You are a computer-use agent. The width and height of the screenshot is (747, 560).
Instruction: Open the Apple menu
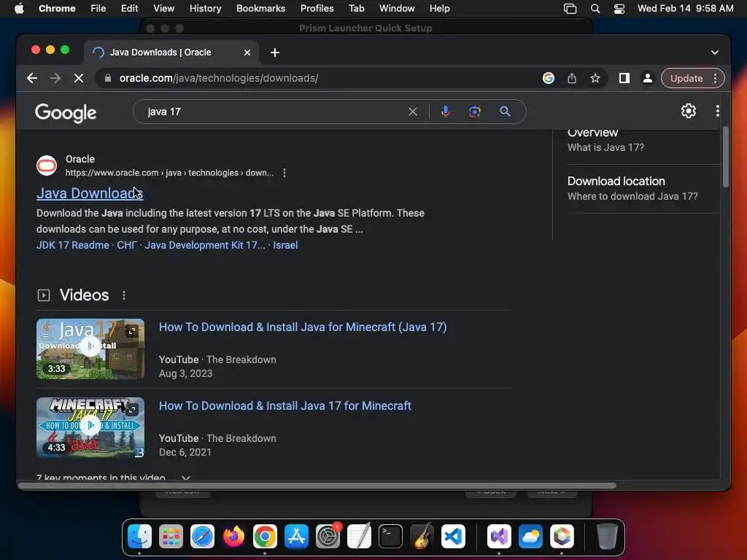coord(19,9)
